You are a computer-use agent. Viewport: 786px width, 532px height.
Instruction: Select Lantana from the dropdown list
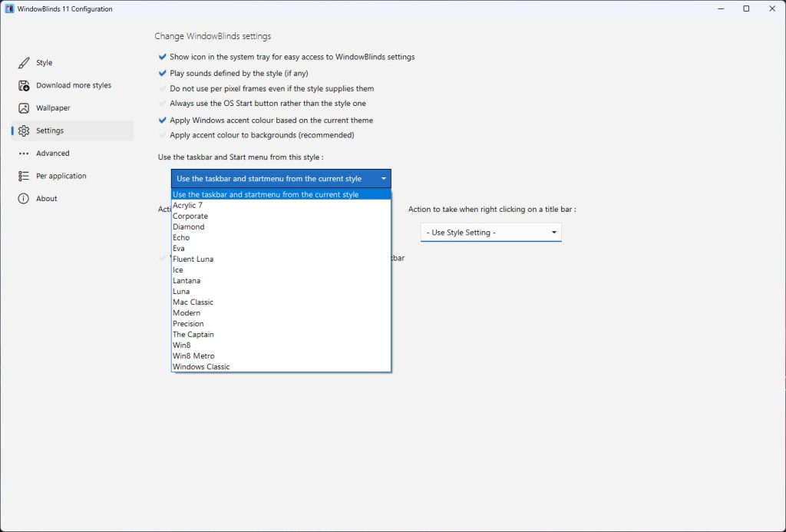pos(281,281)
